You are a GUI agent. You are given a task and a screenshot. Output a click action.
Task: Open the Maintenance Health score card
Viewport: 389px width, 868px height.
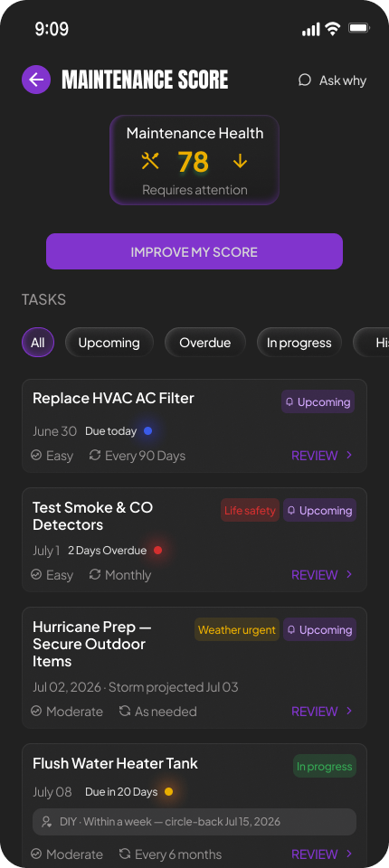pos(194,160)
